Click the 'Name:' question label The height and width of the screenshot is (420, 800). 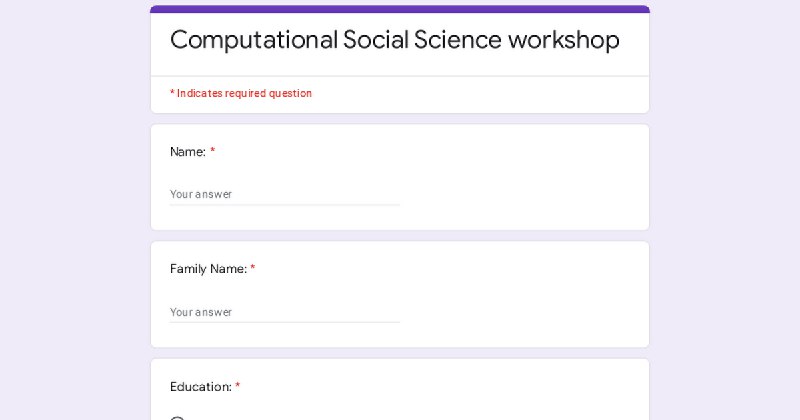(188, 152)
